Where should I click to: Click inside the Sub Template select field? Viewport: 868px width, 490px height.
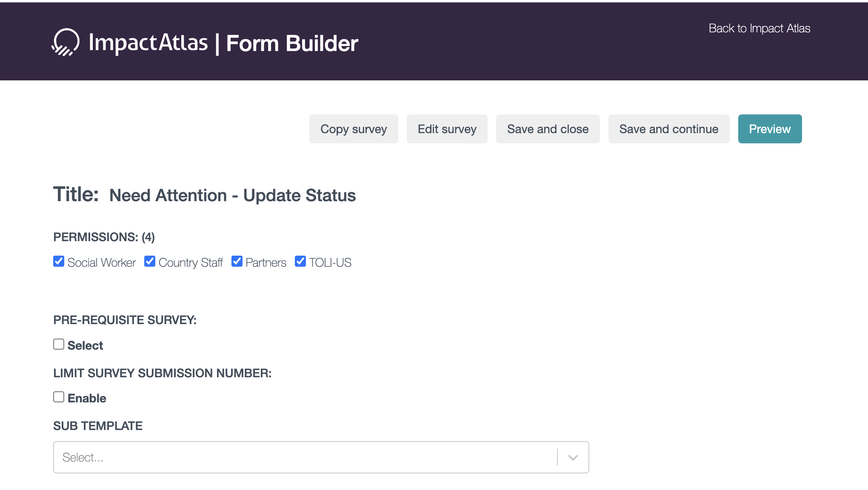coord(298,457)
